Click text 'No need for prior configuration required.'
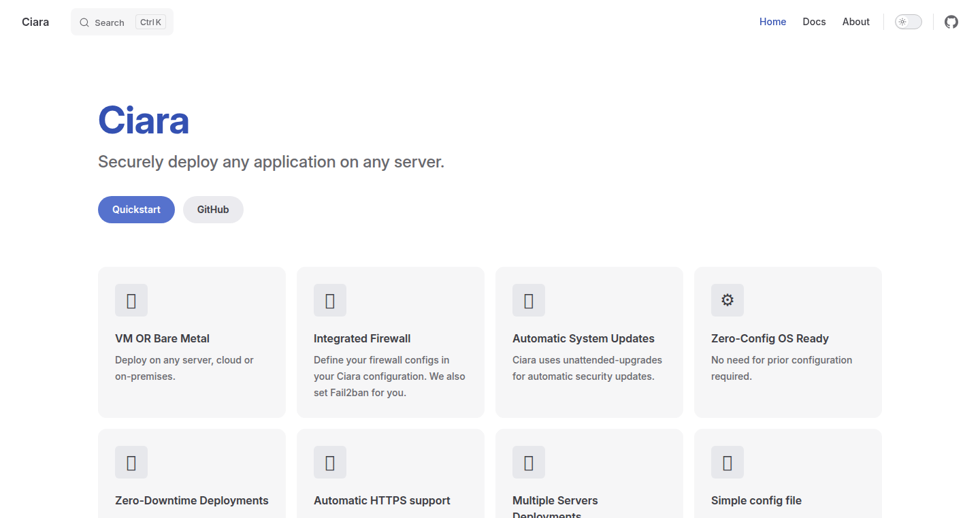Screen dimensions: 980x518 pyautogui.click(x=781, y=368)
